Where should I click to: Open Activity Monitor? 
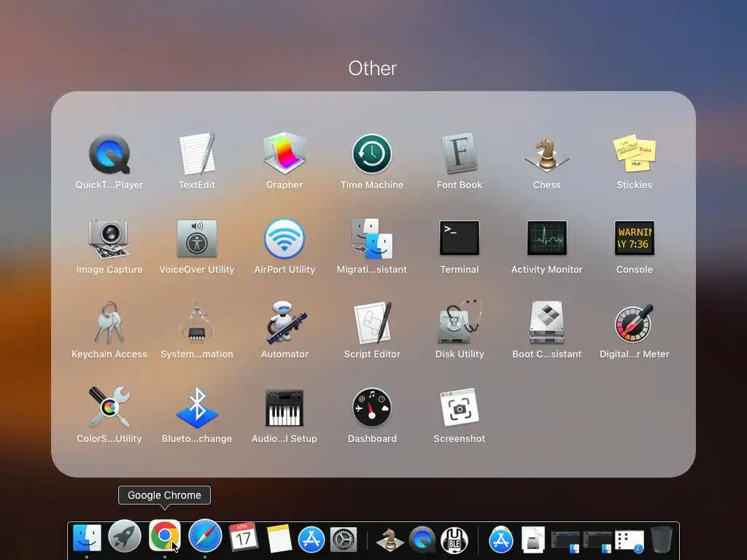pos(547,238)
